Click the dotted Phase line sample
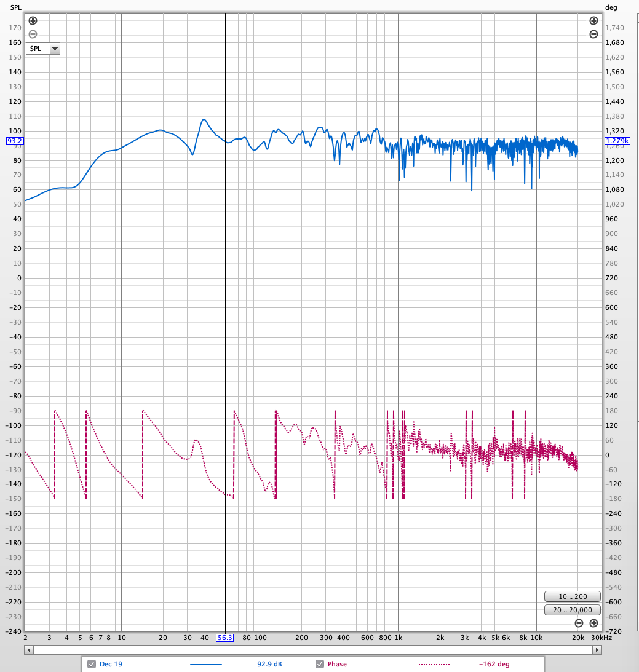The image size is (639, 672). [x=434, y=664]
